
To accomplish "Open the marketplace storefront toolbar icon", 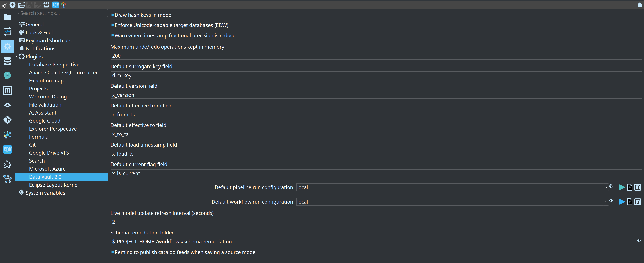I will click(46, 5).
